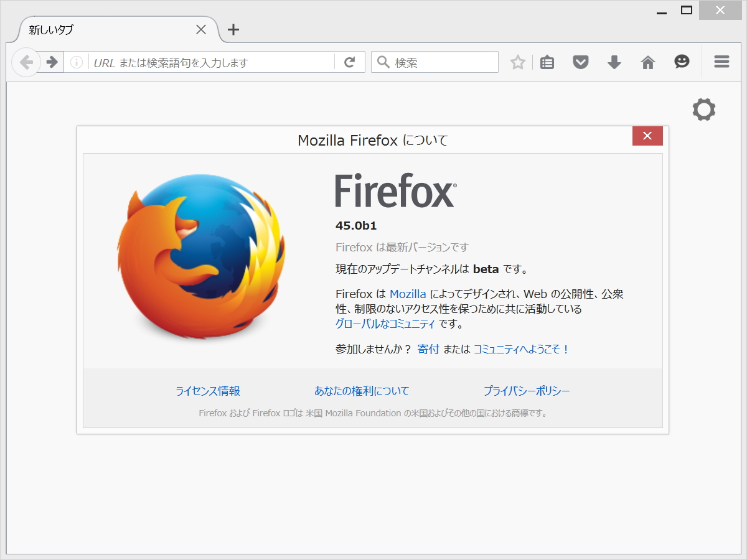Open ライセンス情報 license information

[x=208, y=391]
